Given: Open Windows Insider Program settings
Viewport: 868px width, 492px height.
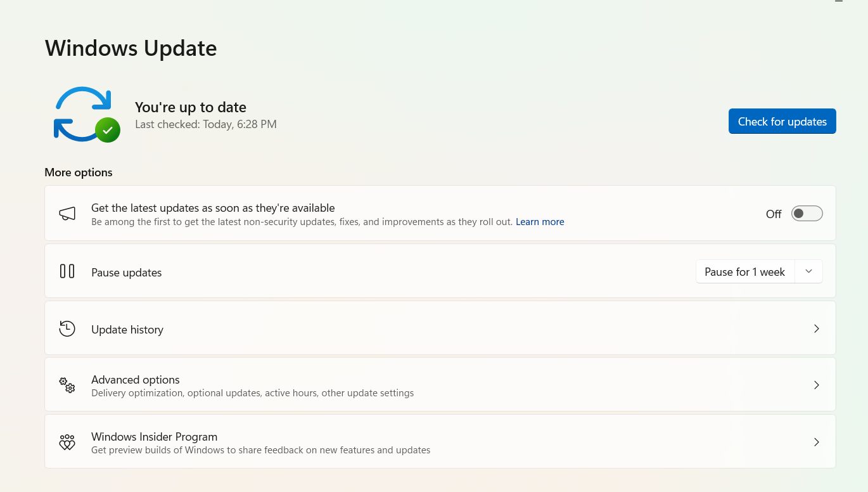Looking at the screenshot, I should 440,442.
